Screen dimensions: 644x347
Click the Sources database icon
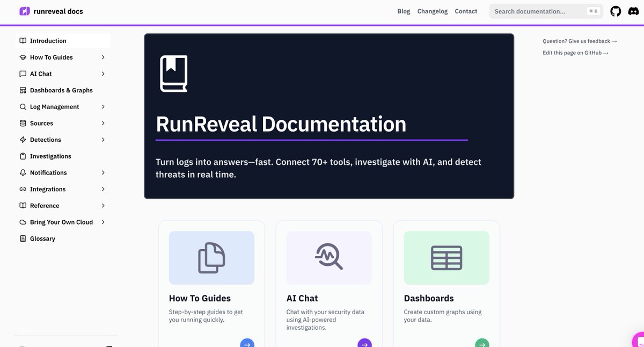tap(23, 123)
